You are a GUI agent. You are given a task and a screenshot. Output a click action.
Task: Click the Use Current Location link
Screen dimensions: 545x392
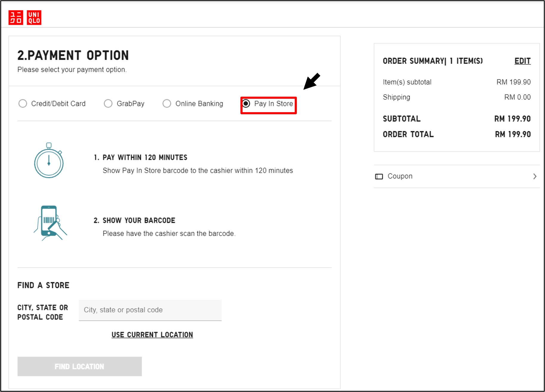point(152,335)
